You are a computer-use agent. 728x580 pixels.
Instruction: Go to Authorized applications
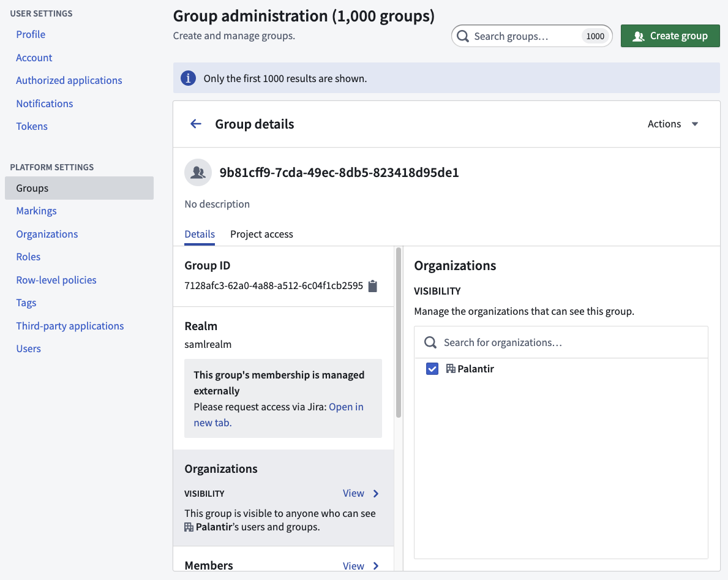[69, 80]
